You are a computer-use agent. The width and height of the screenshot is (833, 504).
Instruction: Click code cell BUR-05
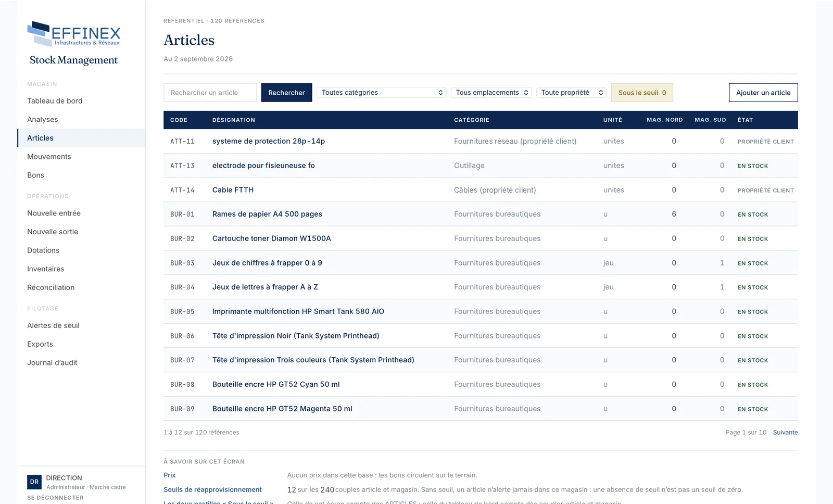tap(182, 312)
